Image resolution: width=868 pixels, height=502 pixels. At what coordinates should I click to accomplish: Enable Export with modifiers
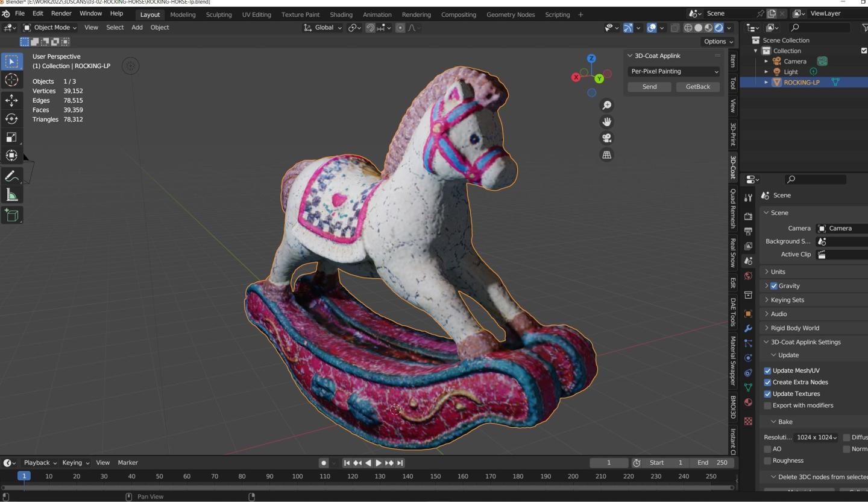[768, 405]
